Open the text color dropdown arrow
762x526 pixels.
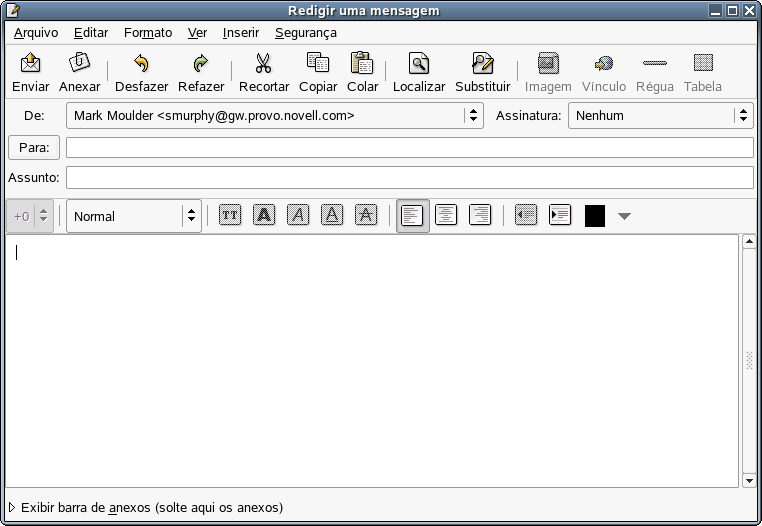624,216
